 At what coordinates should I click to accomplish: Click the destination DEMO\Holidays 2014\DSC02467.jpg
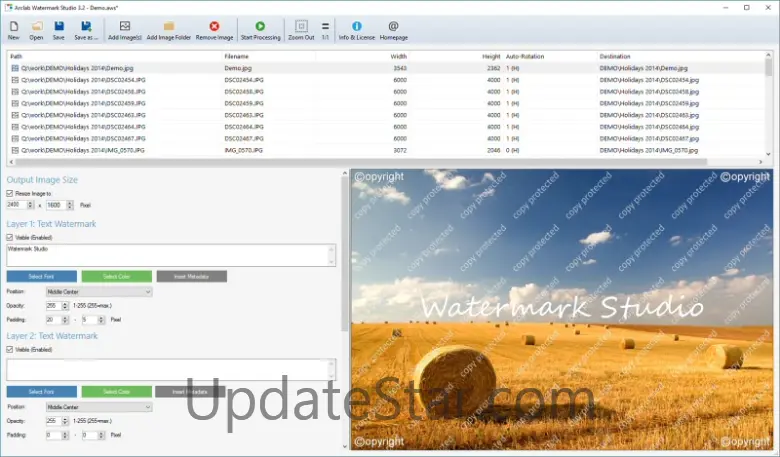coord(649,139)
